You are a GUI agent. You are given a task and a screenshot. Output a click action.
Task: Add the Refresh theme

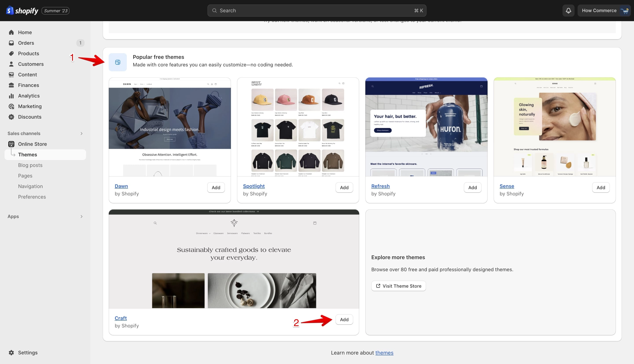tap(472, 188)
